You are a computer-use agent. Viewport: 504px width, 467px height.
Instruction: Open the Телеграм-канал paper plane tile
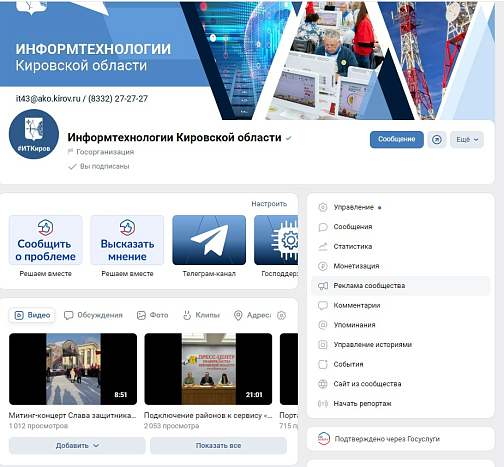[x=209, y=240]
